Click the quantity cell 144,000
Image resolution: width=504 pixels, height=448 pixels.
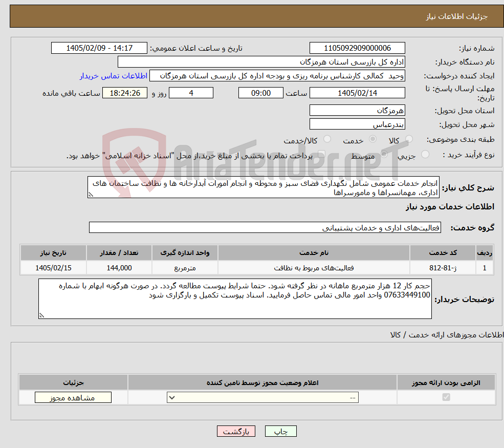(119, 268)
